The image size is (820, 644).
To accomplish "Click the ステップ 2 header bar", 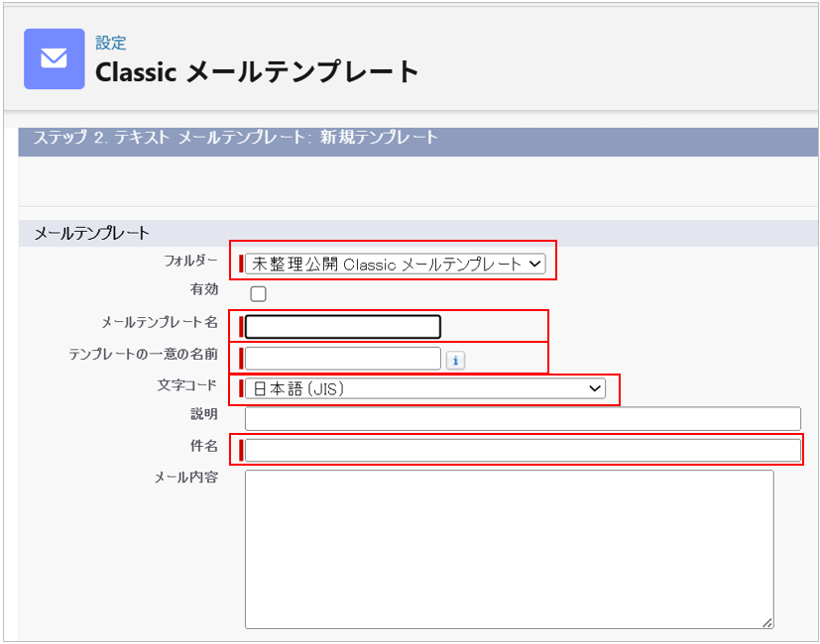I will tap(417, 139).
